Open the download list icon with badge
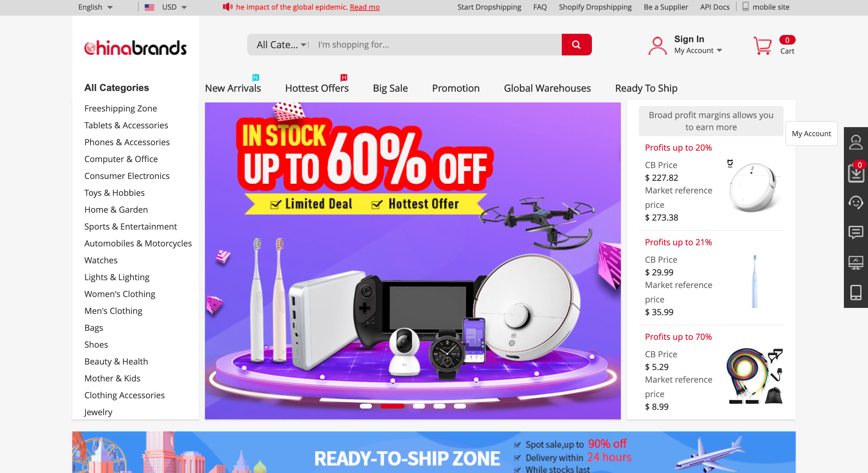This screenshot has height=473, width=868. [x=856, y=173]
